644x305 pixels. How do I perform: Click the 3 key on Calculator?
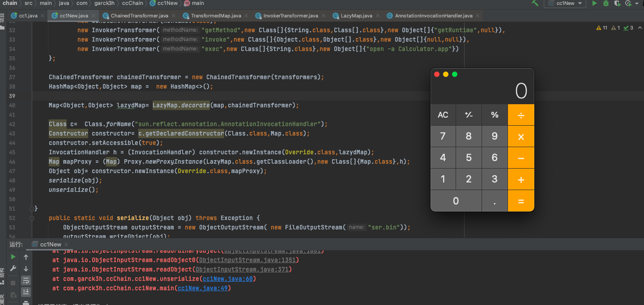point(495,179)
